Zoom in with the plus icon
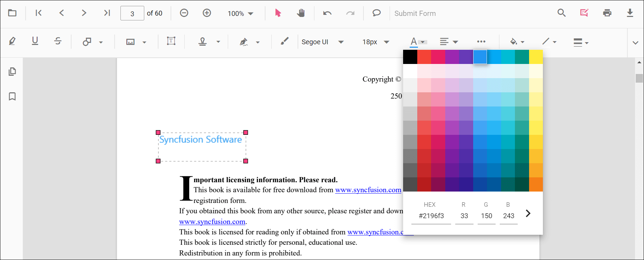The image size is (644, 260). (207, 13)
